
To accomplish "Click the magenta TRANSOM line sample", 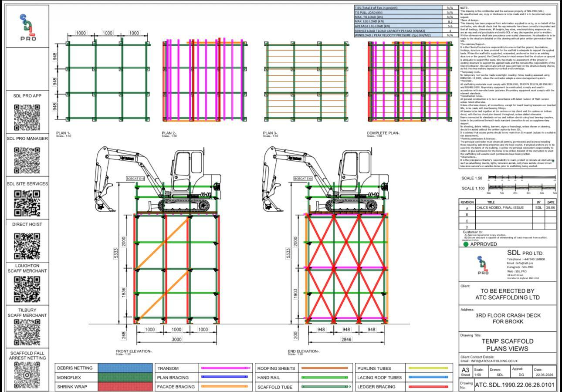I will pos(226,368).
